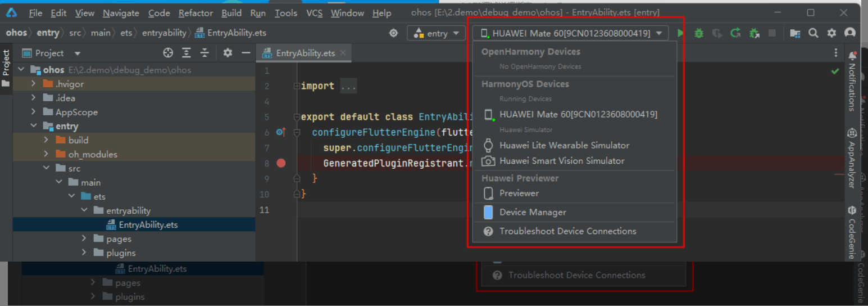The height and width of the screenshot is (306, 868).
Task: Attach debugger to process using bug-arrow icon
Action: pos(755,33)
